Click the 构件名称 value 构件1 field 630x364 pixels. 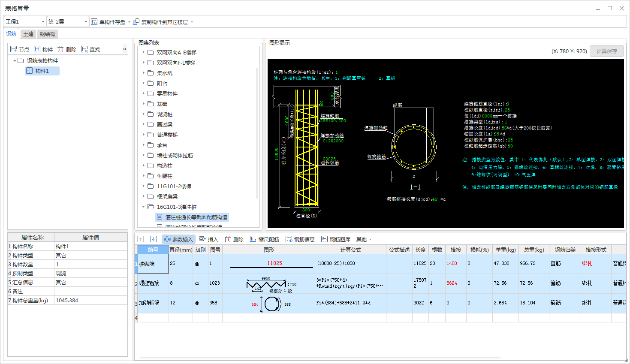[91, 246]
